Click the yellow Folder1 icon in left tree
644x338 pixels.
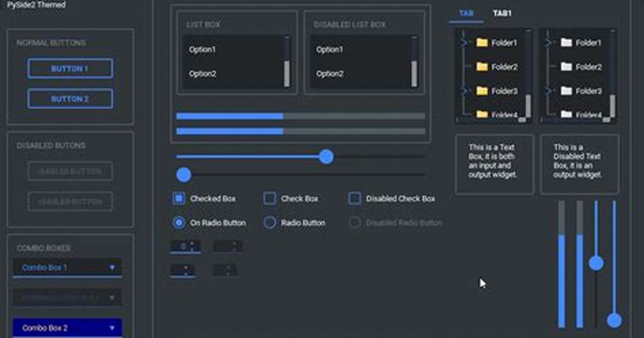tap(482, 43)
